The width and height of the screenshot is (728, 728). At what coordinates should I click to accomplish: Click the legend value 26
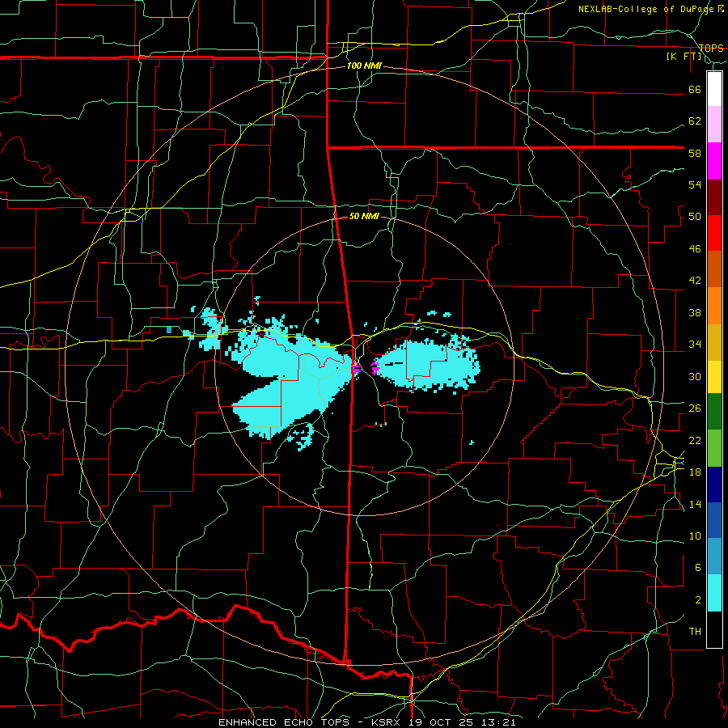click(x=695, y=408)
